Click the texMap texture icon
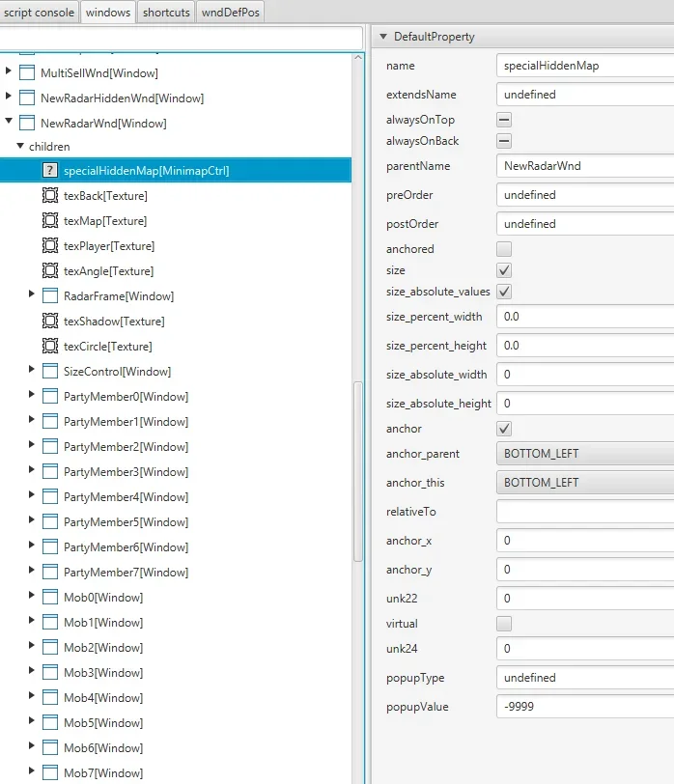 (49, 220)
